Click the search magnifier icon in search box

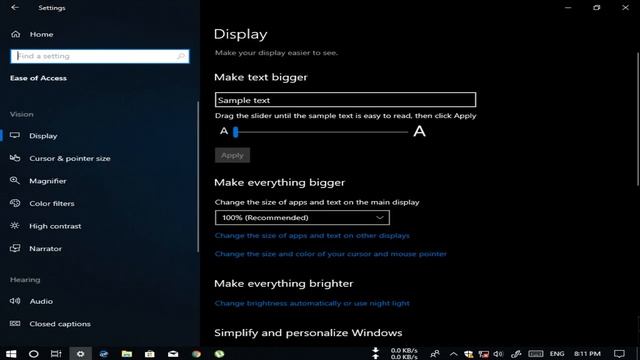pos(181,56)
